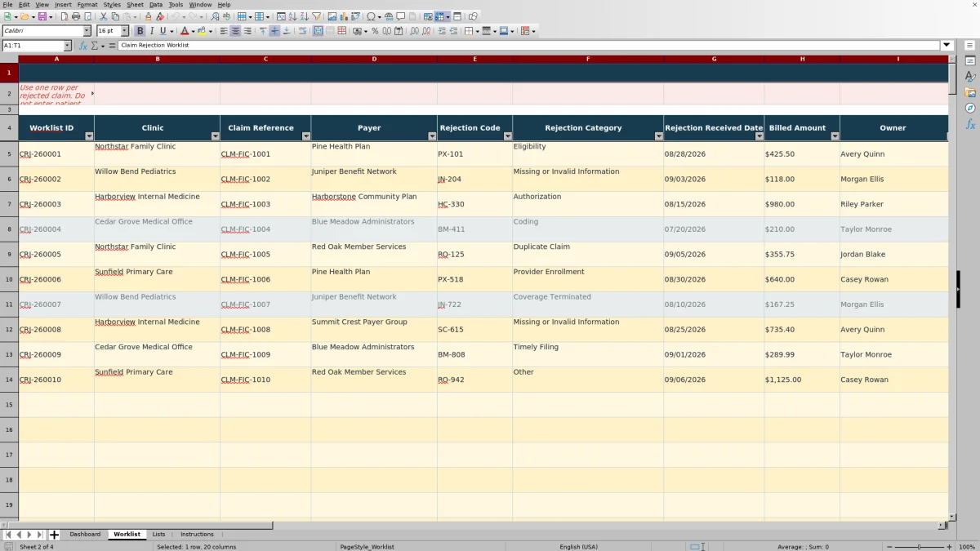This screenshot has width=980, height=551.
Task: Click the Print icon in toolbar
Action: [75, 16]
